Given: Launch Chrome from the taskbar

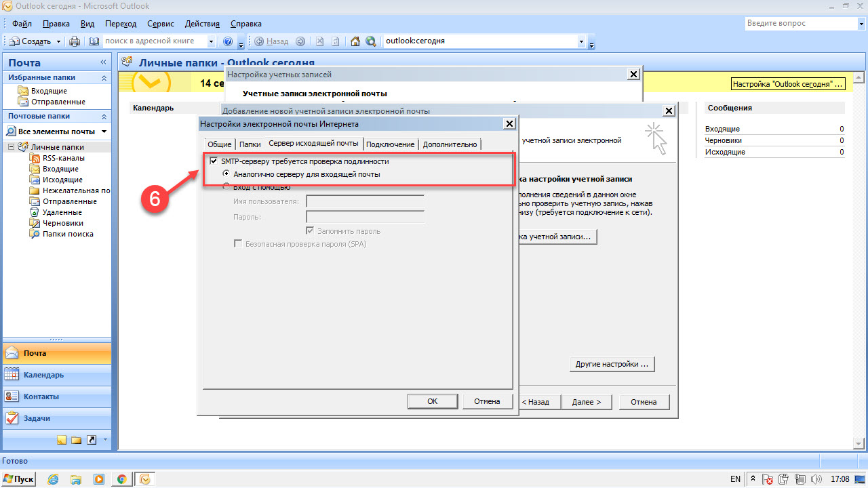Looking at the screenshot, I should [x=121, y=479].
